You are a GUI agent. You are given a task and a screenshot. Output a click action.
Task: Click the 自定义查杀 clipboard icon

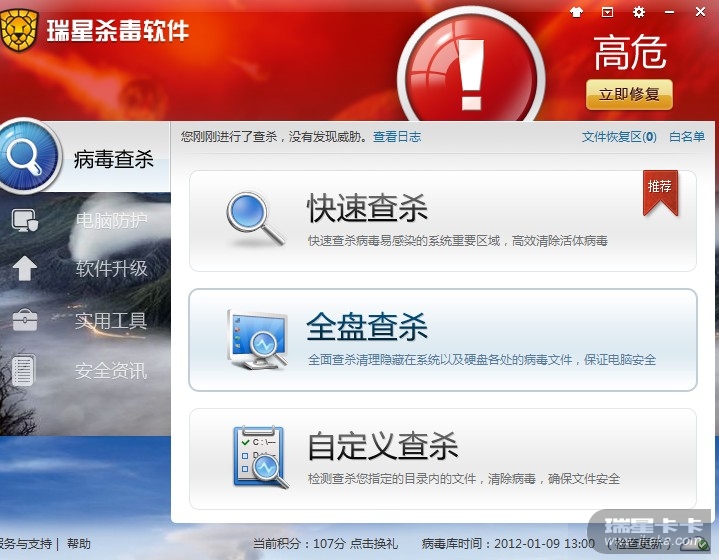(260, 457)
